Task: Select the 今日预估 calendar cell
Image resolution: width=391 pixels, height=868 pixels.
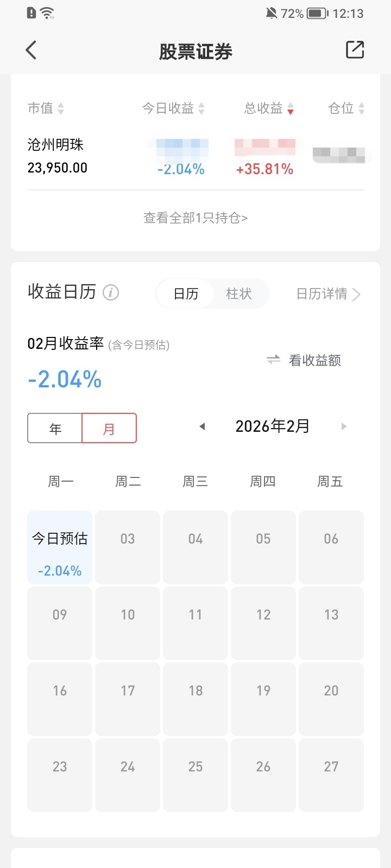Action: click(60, 547)
